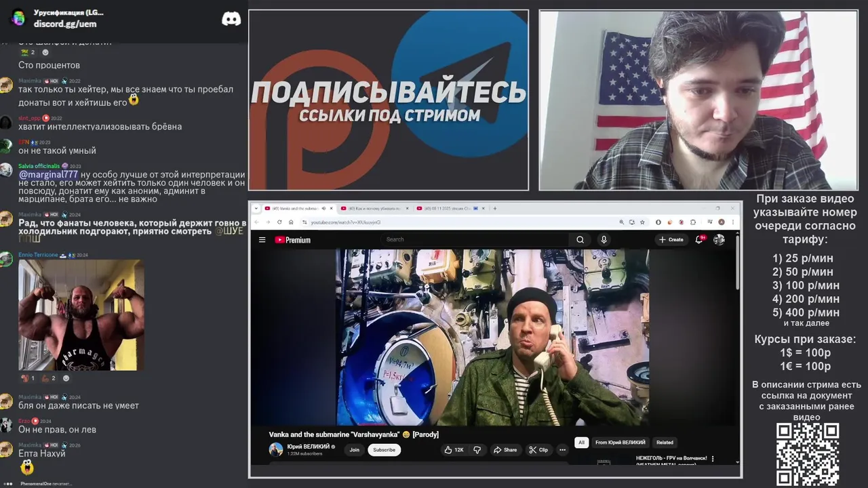
Task: Click the YouTube search magnifier button
Action: click(x=580, y=239)
